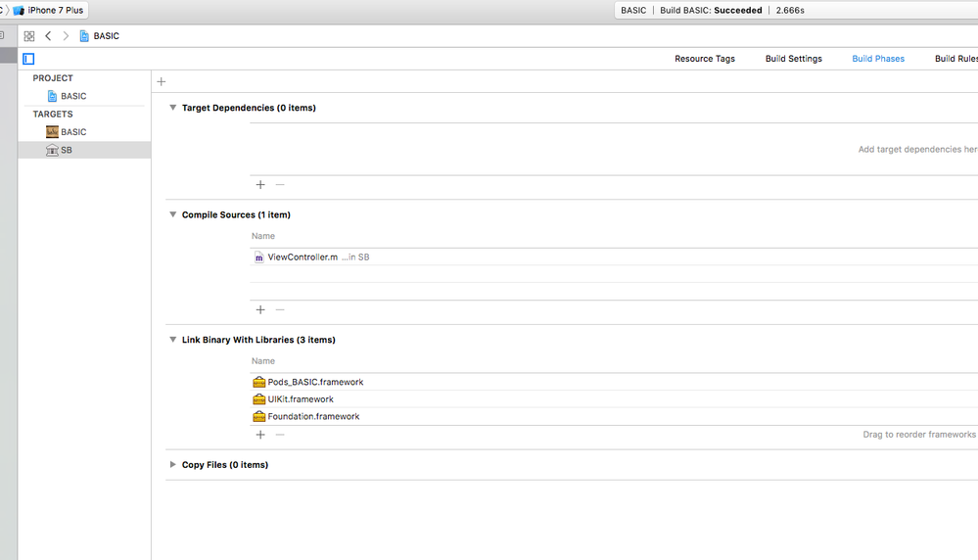Click the related items grid icon
This screenshot has height=560, width=978.
pos(29,36)
